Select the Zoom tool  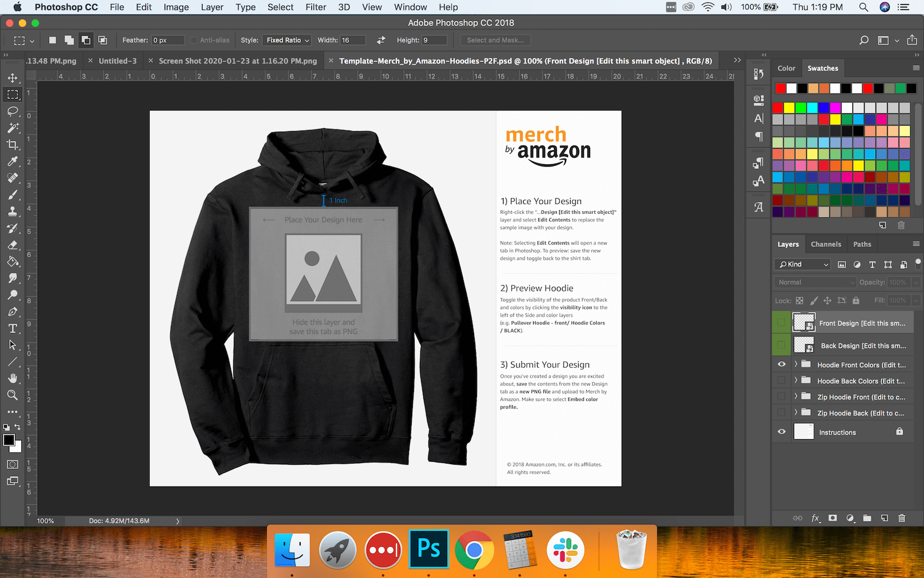pos(13,395)
